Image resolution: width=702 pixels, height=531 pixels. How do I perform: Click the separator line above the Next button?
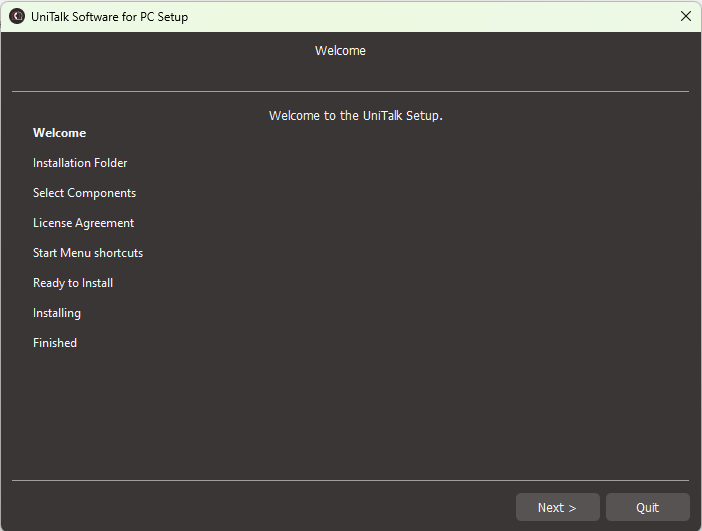(x=350, y=481)
